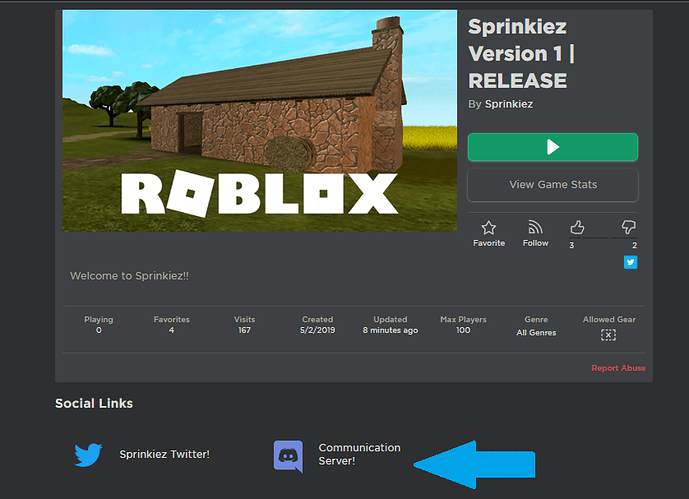Open Sprinkiez Twitter! link text
This screenshot has height=499, width=689.
tap(164, 454)
